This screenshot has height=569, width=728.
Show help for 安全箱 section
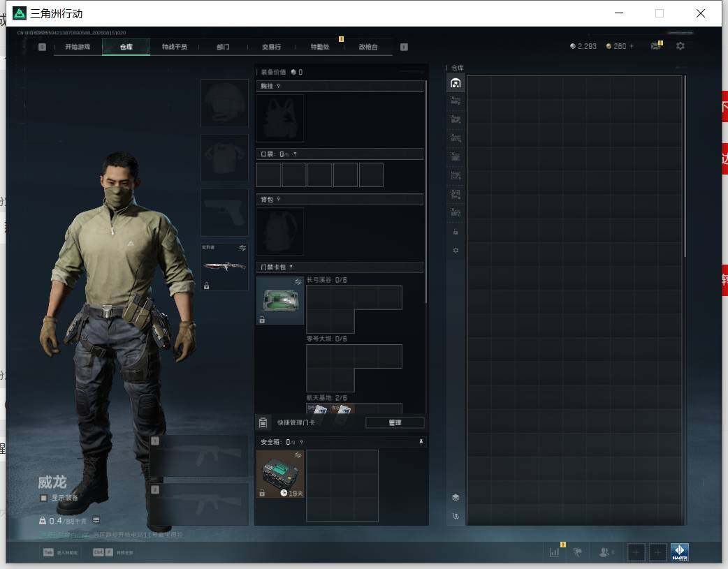[301, 443]
